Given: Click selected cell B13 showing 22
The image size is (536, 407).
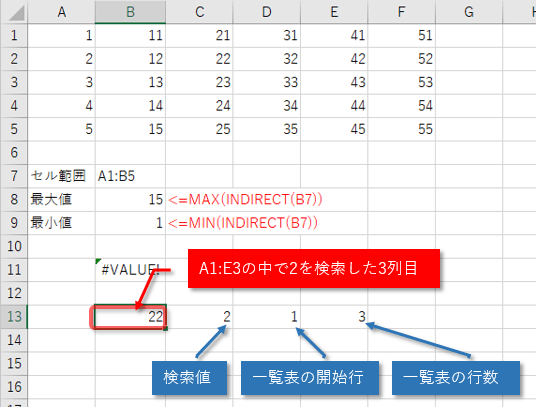Looking at the screenshot, I should (x=130, y=316).
